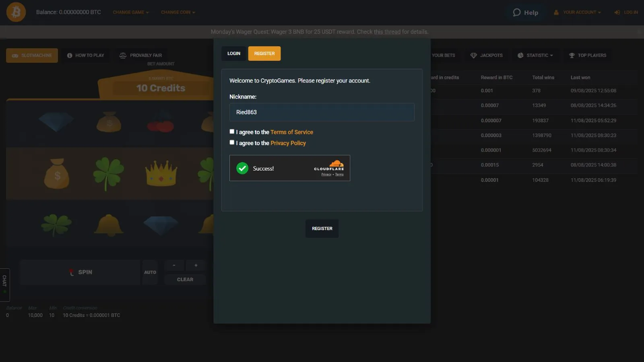This screenshot has width=644, height=362.
Task: Check the Terms of Service agreement box
Action: coord(232,132)
